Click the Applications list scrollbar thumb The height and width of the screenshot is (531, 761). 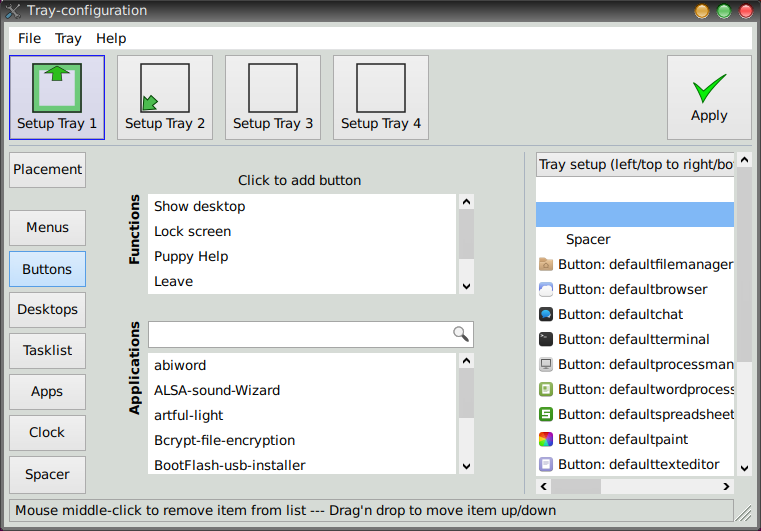click(466, 393)
